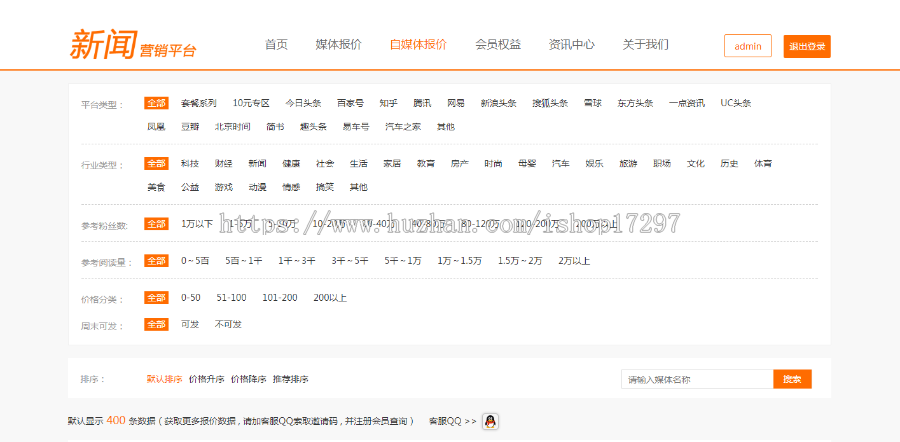Image resolution: width=900 pixels, height=442 pixels.
Task: Choose the 1万以下 follower count filter
Action: (x=197, y=224)
